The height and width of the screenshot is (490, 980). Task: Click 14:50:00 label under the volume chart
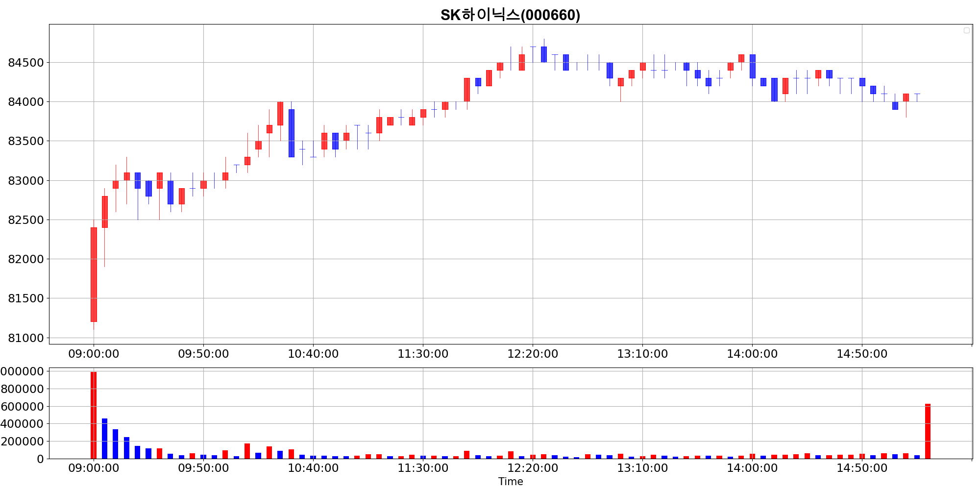point(862,468)
